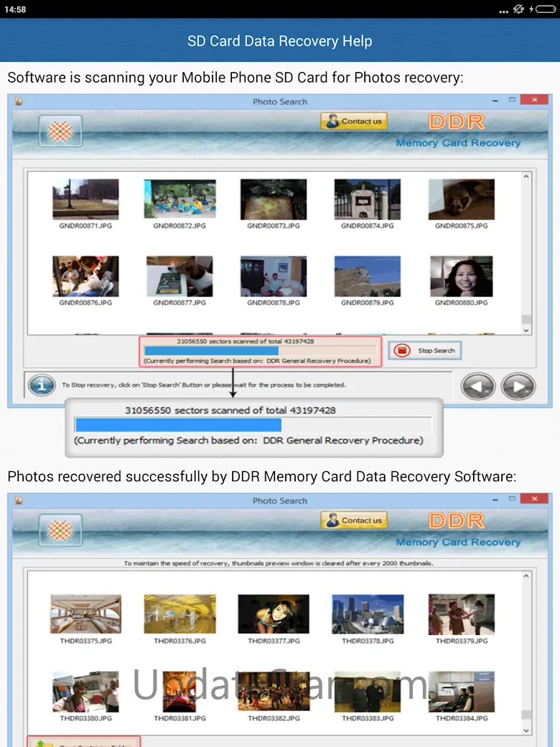Select thumbnail GNDR00876.JPG
The height and width of the screenshot is (747, 560).
[85, 277]
